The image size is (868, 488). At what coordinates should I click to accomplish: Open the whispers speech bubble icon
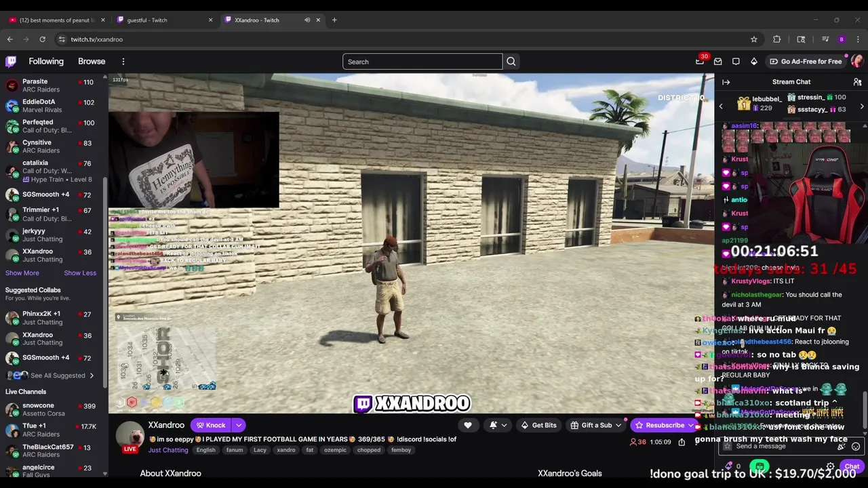pyautogui.click(x=736, y=62)
